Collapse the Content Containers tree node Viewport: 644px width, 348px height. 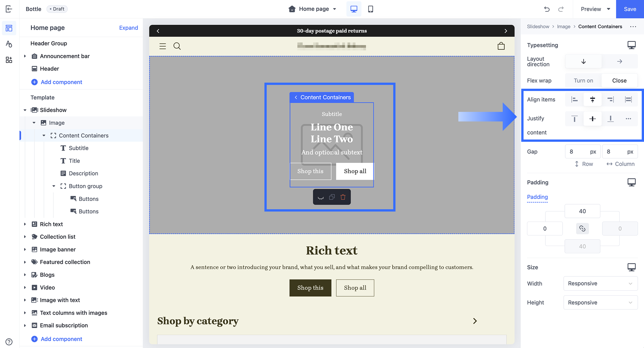tap(44, 136)
